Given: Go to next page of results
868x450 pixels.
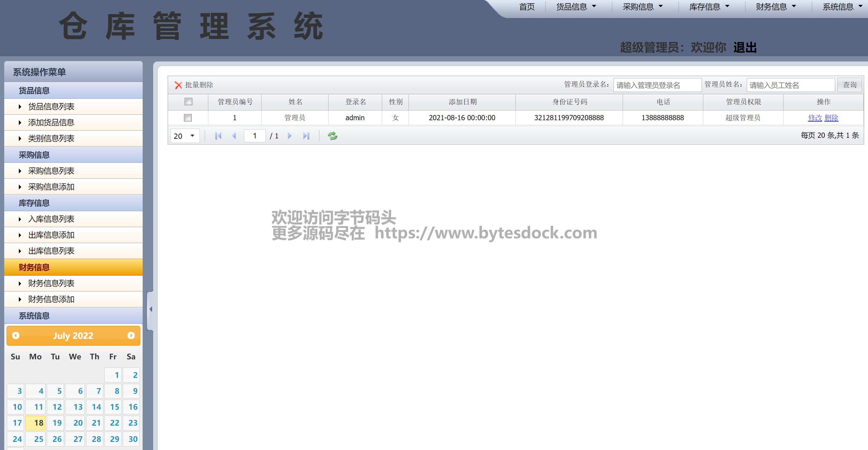Looking at the screenshot, I should coord(290,136).
